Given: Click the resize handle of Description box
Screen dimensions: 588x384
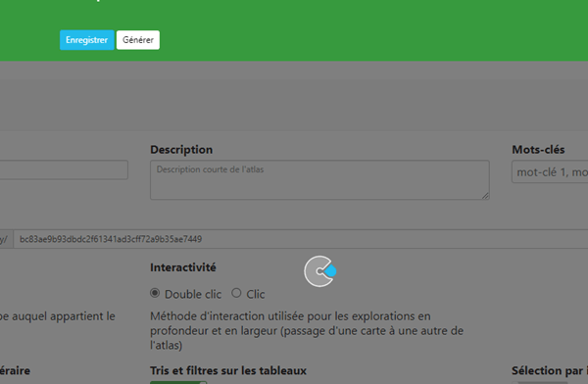Looking at the screenshot, I should tap(485, 196).
